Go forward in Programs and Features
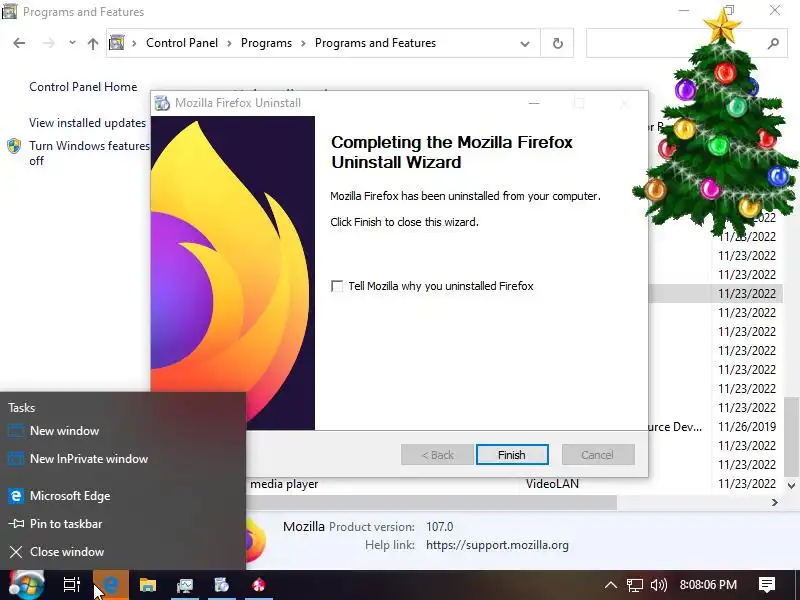The height and width of the screenshot is (600, 800). coord(48,43)
